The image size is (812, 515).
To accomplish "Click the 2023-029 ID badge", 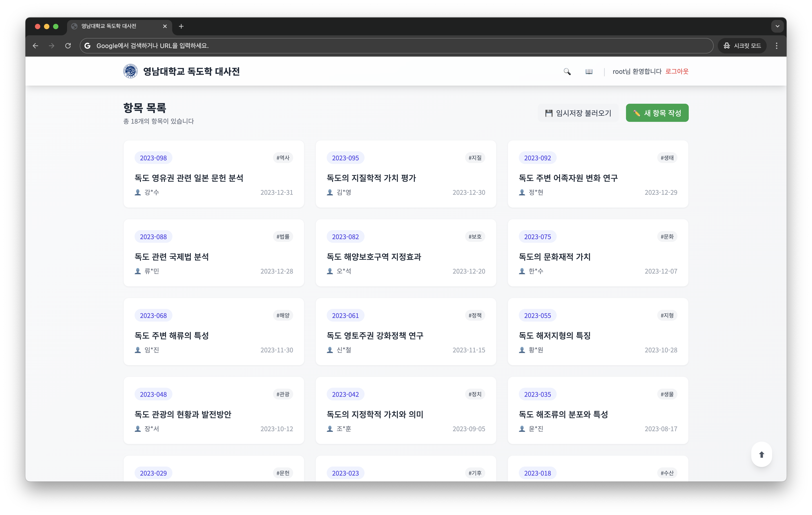I will pyautogui.click(x=153, y=473).
